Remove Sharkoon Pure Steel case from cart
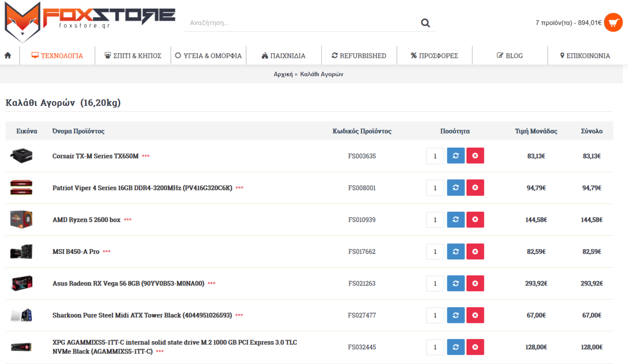628x364 pixels. tap(475, 315)
